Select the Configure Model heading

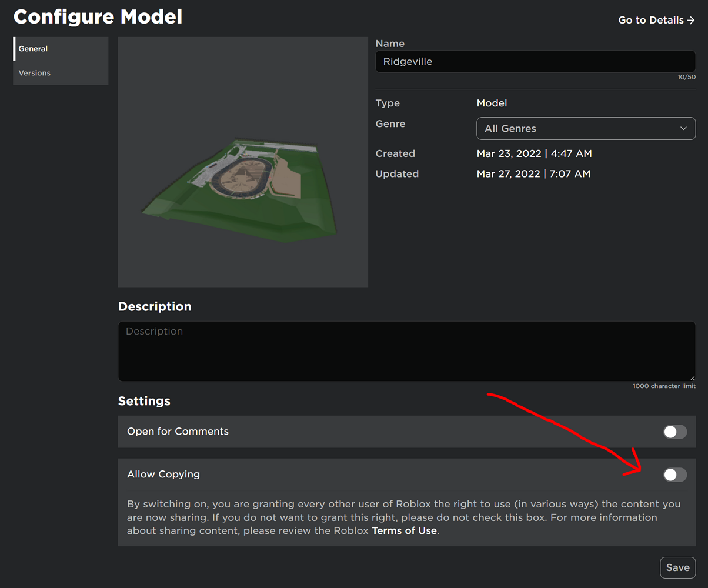click(98, 16)
